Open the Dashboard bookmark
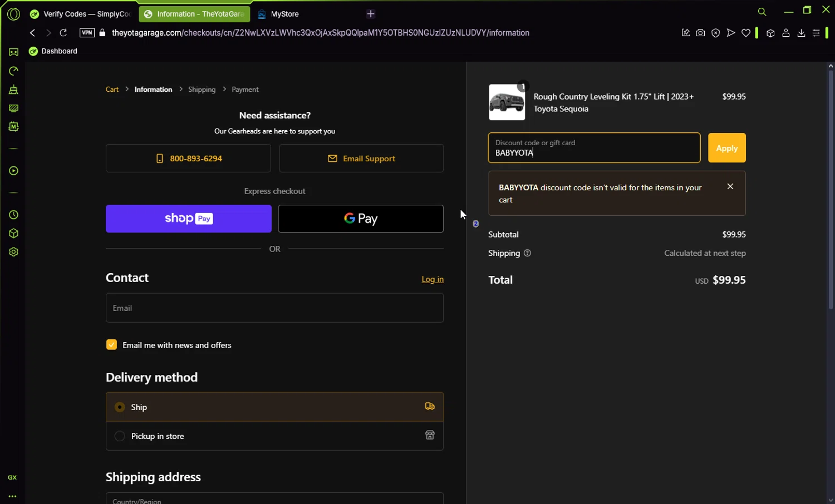 53,51
